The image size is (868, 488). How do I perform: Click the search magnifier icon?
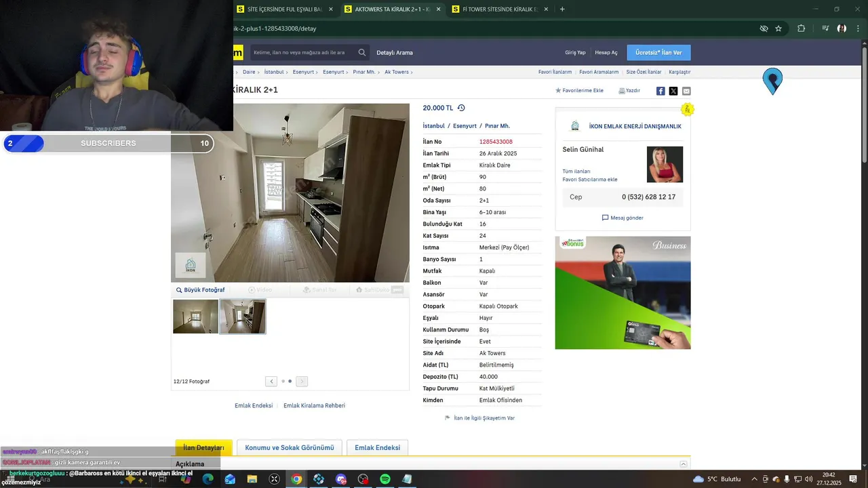[362, 52]
